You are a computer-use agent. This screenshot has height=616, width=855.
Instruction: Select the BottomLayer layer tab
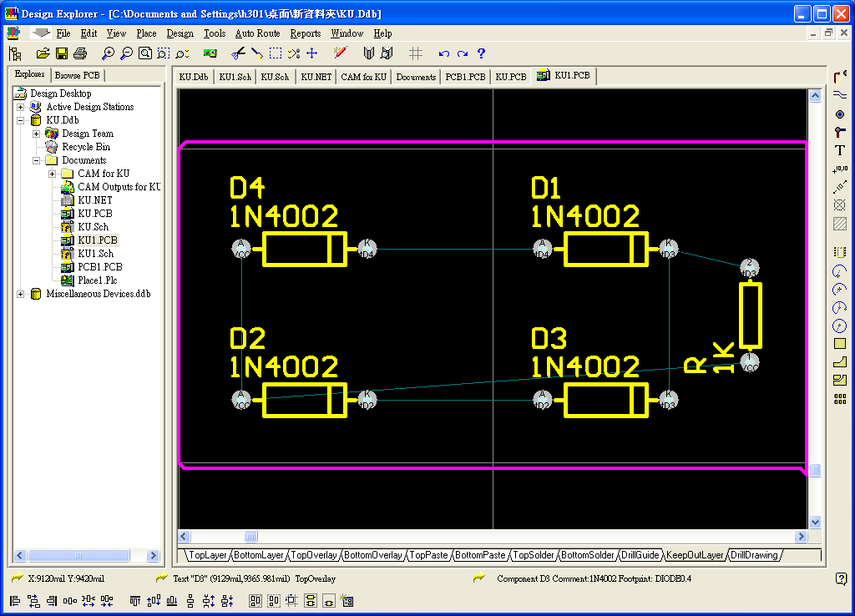pos(259,555)
